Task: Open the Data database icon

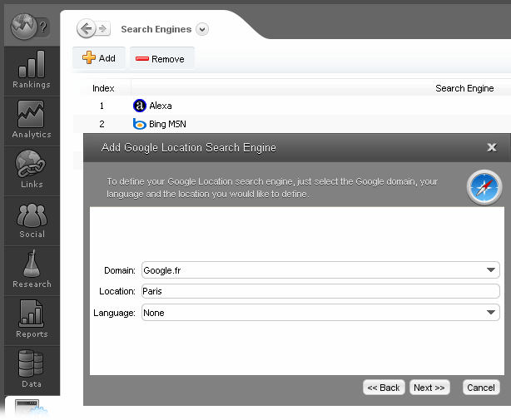Action: pos(31,370)
